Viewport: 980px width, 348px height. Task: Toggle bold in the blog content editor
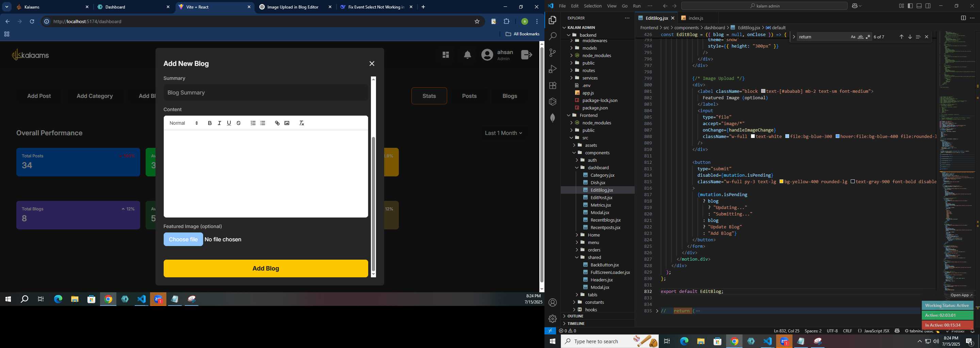tap(210, 123)
